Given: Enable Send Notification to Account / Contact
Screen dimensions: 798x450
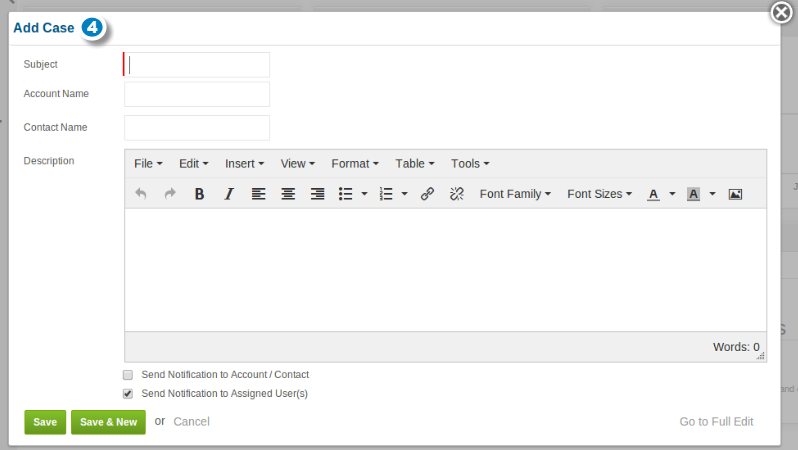Looking at the screenshot, I should coord(128,375).
